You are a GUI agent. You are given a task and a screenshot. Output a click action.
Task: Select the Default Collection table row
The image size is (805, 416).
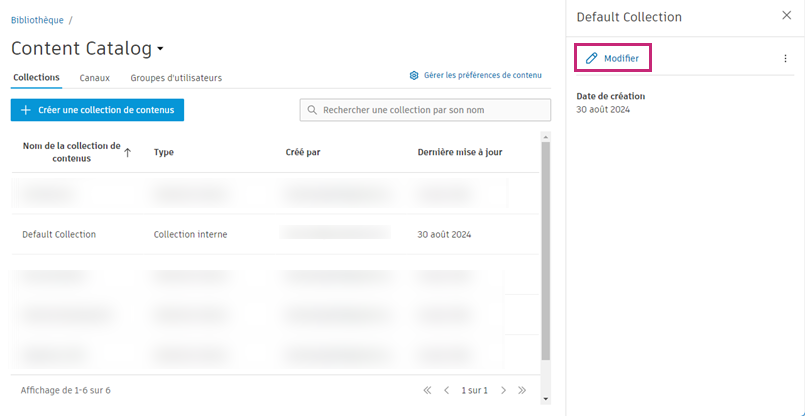275,234
